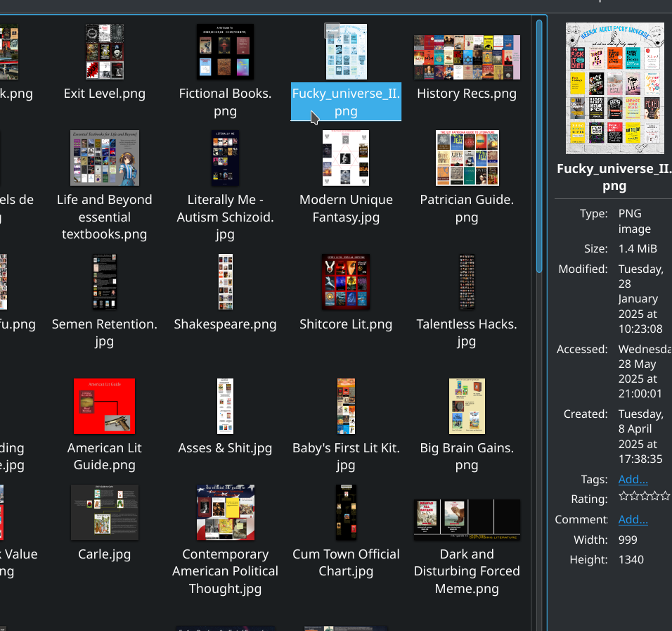Click the Modified date value in info panel
This screenshot has width=672, height=631.
pyautogui.click(x=641, y=299)
